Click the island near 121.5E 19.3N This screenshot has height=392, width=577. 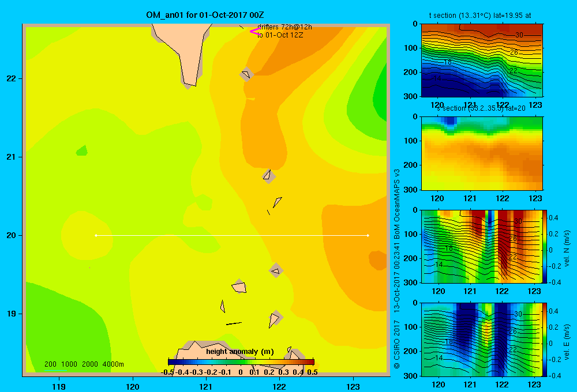click(239, 287)
